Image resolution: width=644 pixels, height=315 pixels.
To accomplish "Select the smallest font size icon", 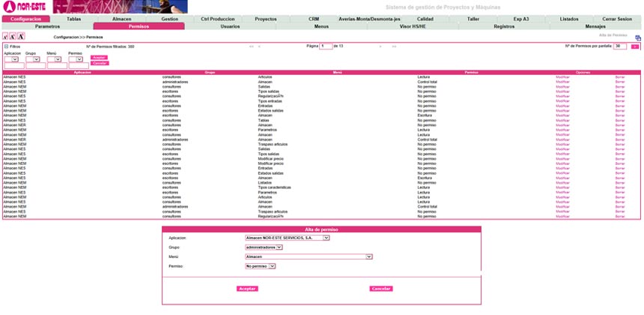I will click(x=5, y=37).
